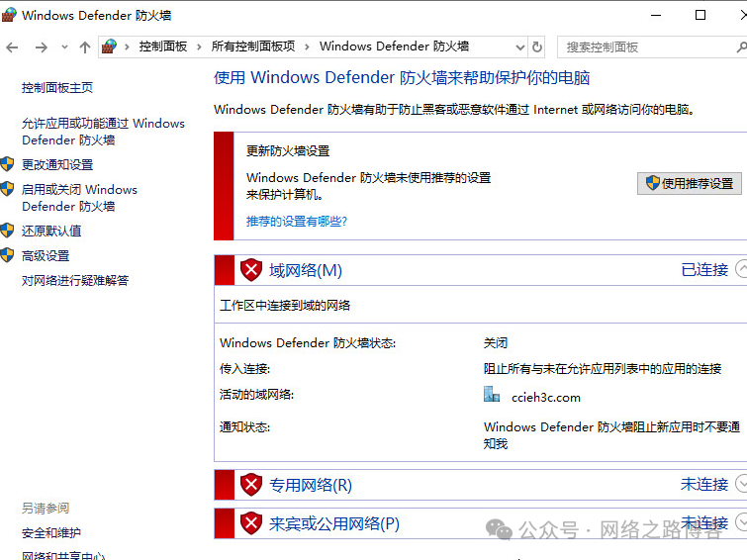This screenshot has width=747, height=560.
Task: Click the firewall icon in the title bar
Action: [9, 15]
